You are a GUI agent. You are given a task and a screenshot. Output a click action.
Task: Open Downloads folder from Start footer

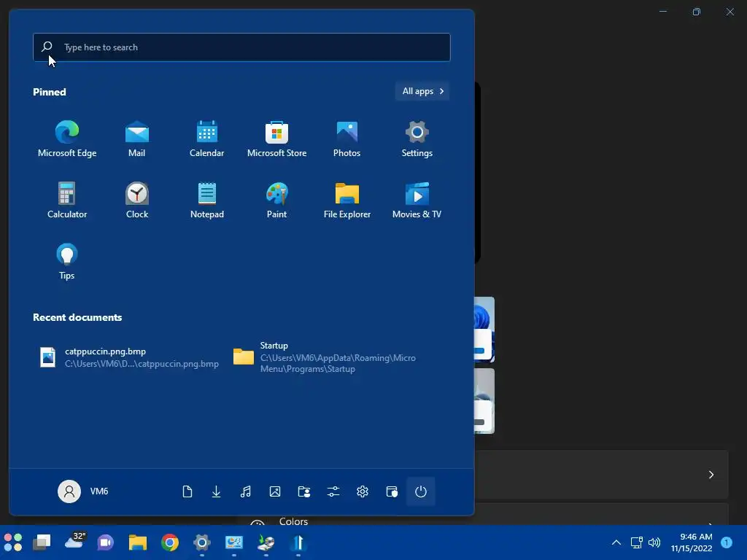pos(216,491)
